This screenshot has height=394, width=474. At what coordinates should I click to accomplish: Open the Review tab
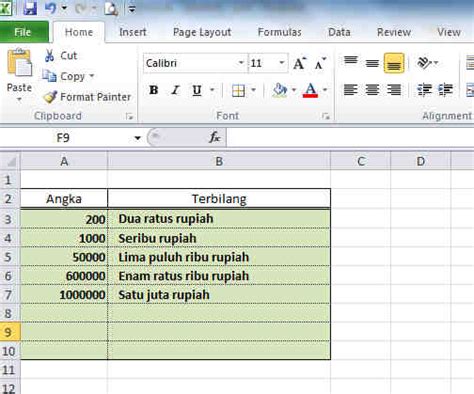tap(394, 32)
